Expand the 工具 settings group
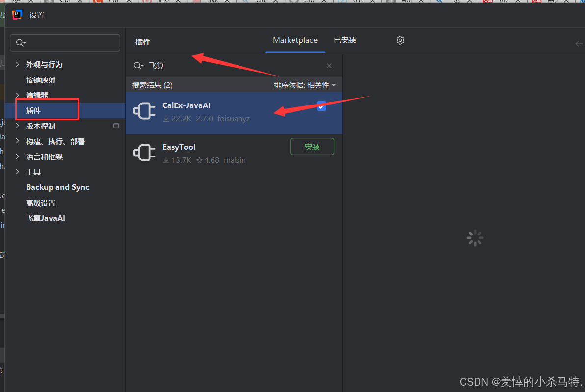 18,172
